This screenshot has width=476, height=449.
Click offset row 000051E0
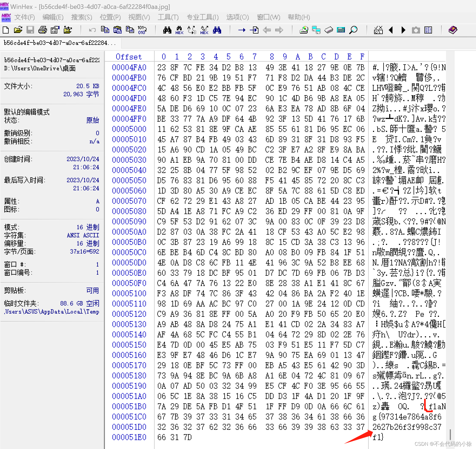(x=129, y=437)
